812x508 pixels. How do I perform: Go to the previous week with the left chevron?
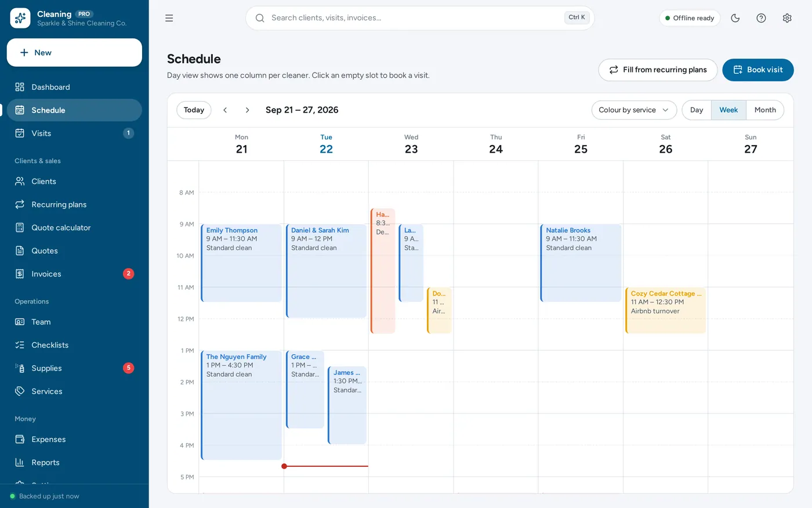(226, 110)
